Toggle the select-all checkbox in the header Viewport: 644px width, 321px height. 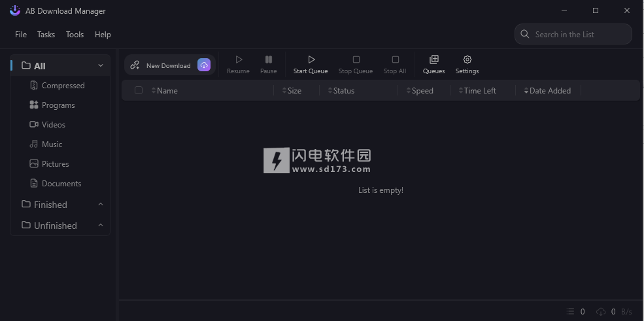[139, 90]
